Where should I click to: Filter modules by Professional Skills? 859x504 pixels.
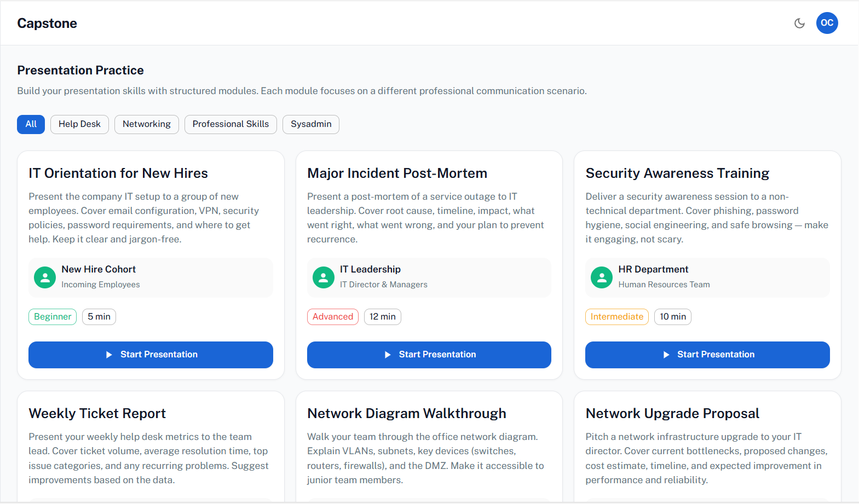(230, 124)
